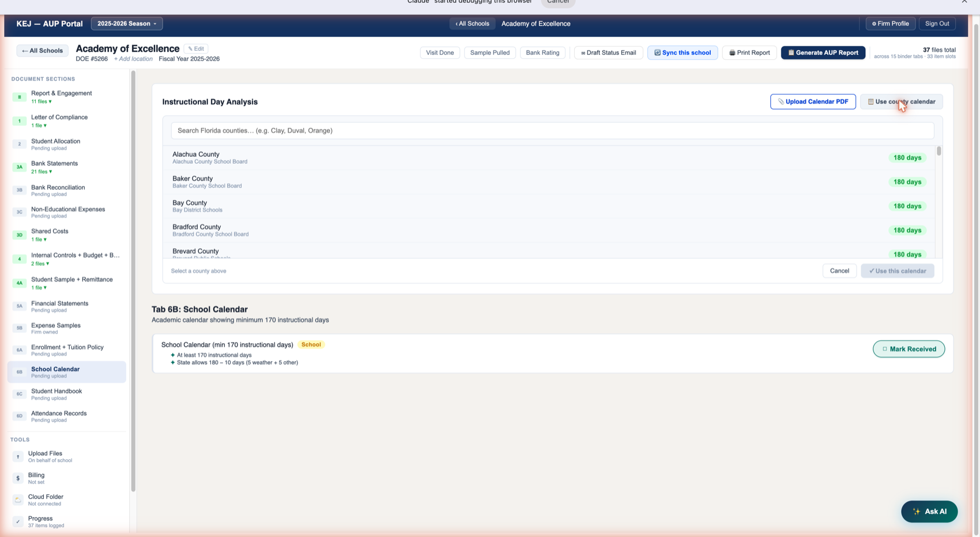
Task: Click the Search Florida counties input field
Action: pyautogui.click(x=552, y=130)
